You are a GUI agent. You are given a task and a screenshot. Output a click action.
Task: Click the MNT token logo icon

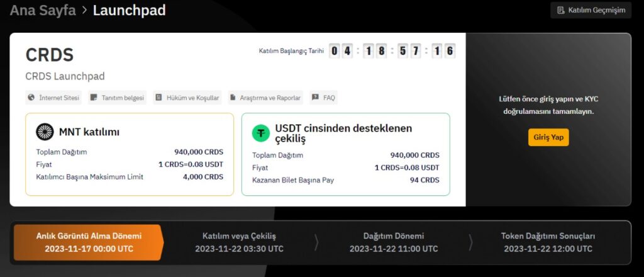point(45,132)
